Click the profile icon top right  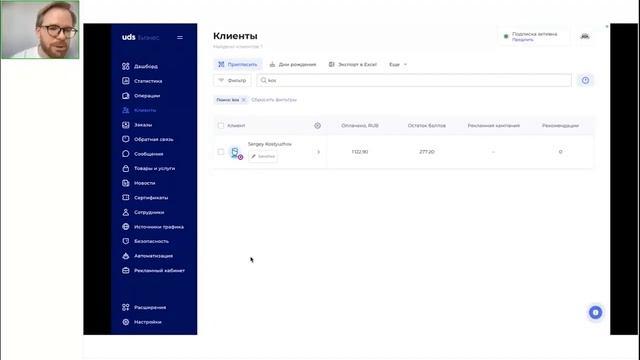pyautogui.click(x=585, y=37)
